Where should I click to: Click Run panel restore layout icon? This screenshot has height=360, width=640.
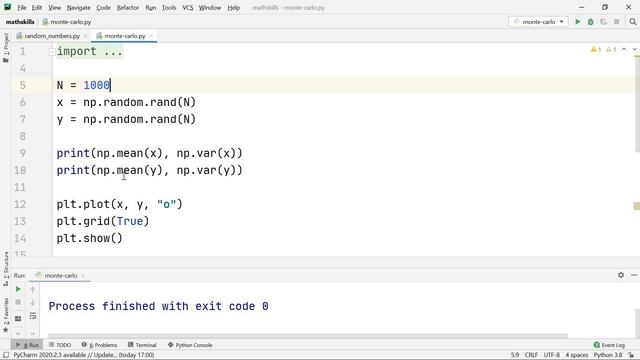(18, 318)
